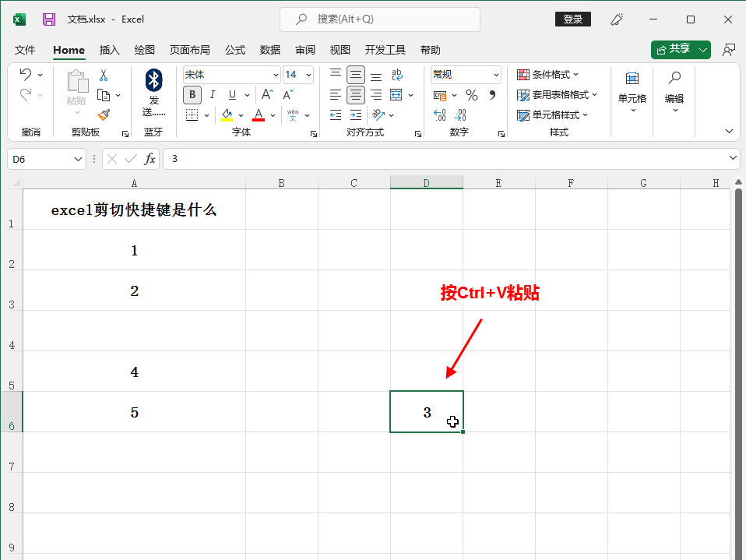Click the search box 搜索(Alt+Q)

tap(380, 19)
